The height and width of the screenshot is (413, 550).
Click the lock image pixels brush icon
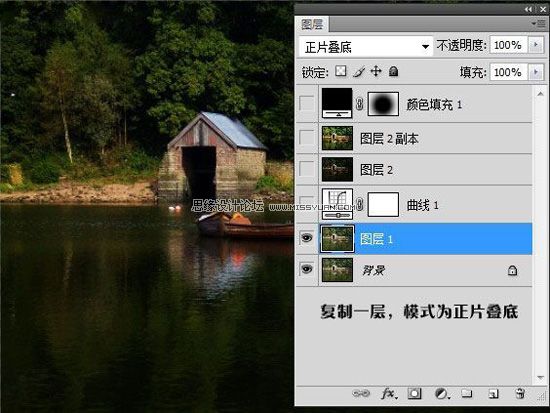click(x=358, y=72)
